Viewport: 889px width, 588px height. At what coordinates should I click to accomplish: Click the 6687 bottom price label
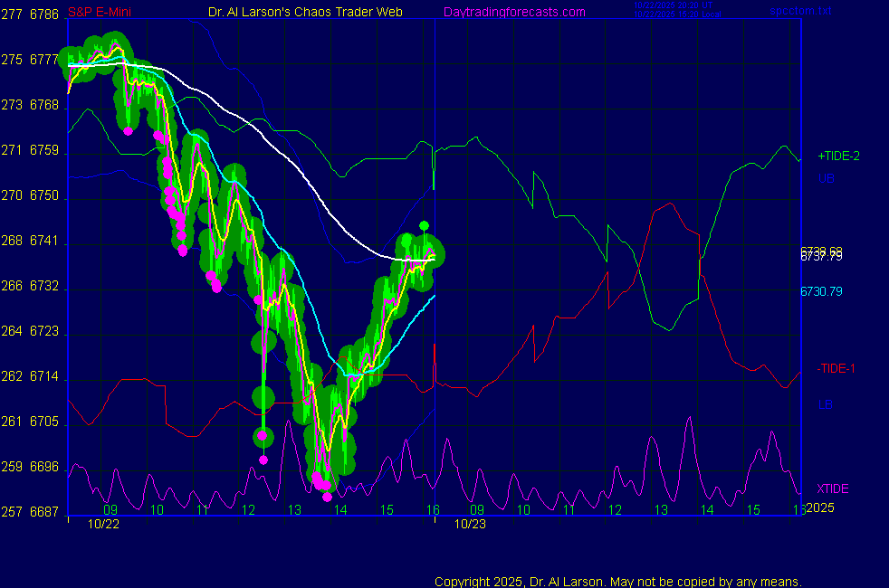[43, 512]
